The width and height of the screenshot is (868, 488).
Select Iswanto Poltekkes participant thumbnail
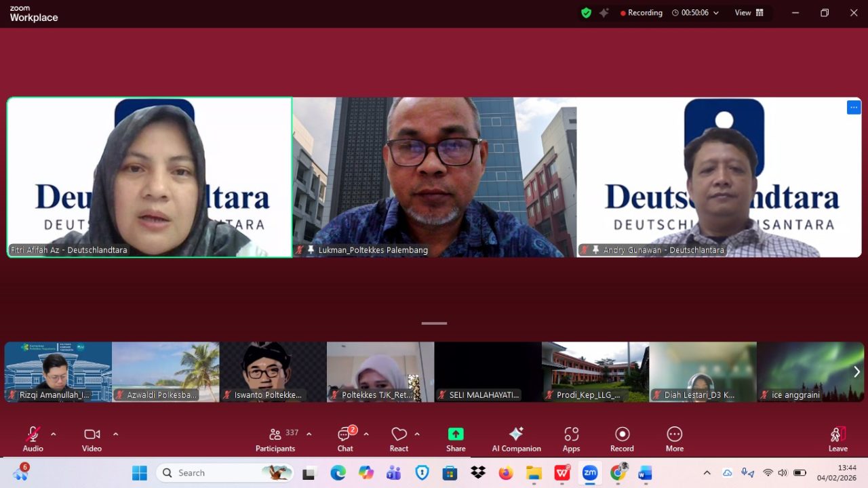coord(273,371)
